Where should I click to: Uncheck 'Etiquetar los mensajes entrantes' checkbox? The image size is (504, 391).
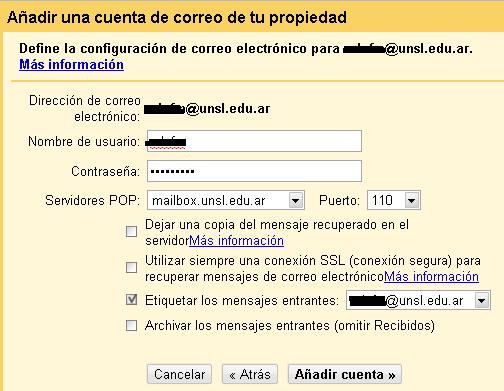(x=131, y=300)
